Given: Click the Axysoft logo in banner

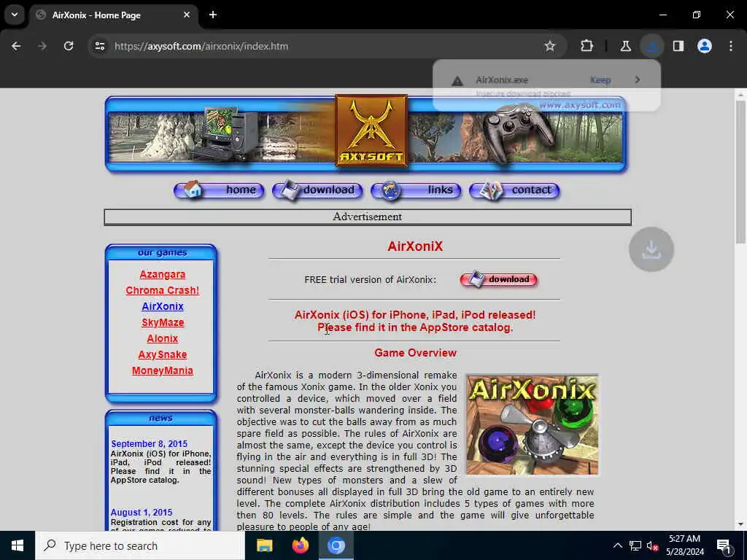Looking at the screenshot, I should pos(371,131).
